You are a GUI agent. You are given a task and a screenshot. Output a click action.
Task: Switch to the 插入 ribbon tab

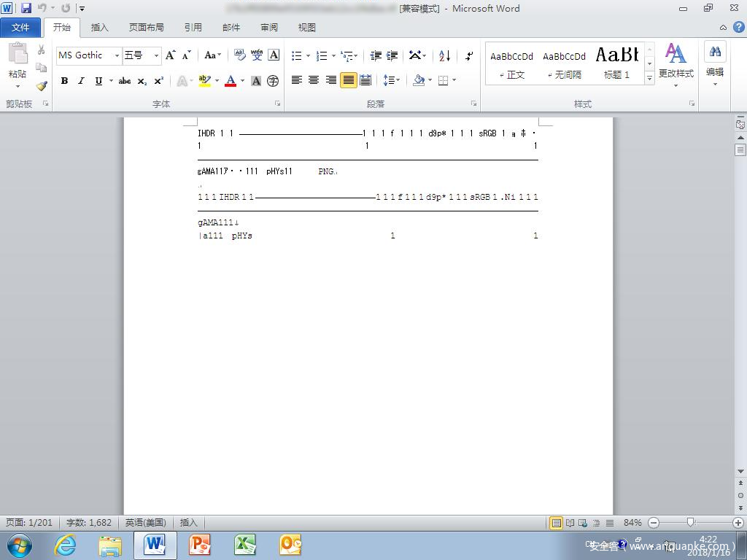[99, 28]
